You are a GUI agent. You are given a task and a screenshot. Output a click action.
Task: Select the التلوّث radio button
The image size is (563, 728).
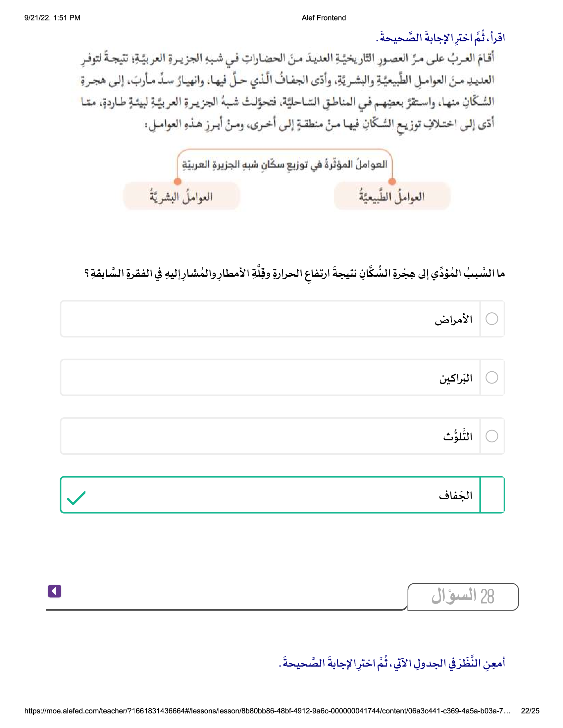491,436
